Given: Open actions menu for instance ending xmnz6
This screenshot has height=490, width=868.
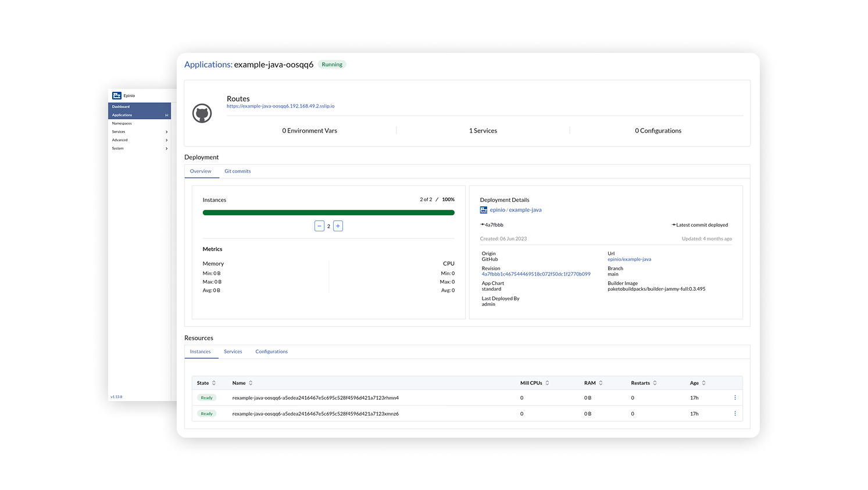Looking at the screenshot, I should point(735,414).
